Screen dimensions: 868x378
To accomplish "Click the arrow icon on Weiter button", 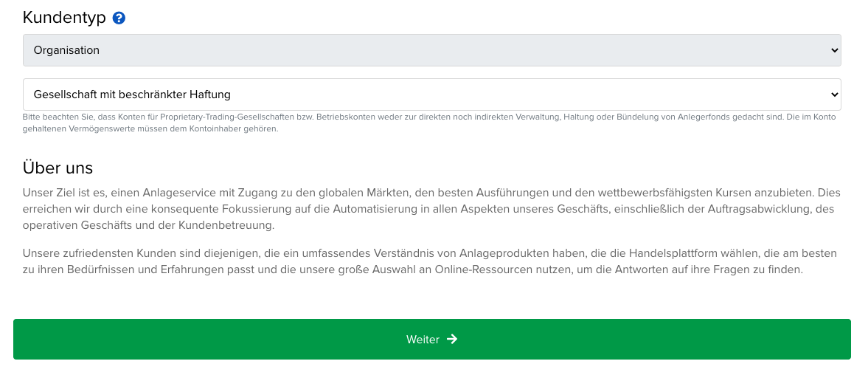I will [x=452, y=339].
